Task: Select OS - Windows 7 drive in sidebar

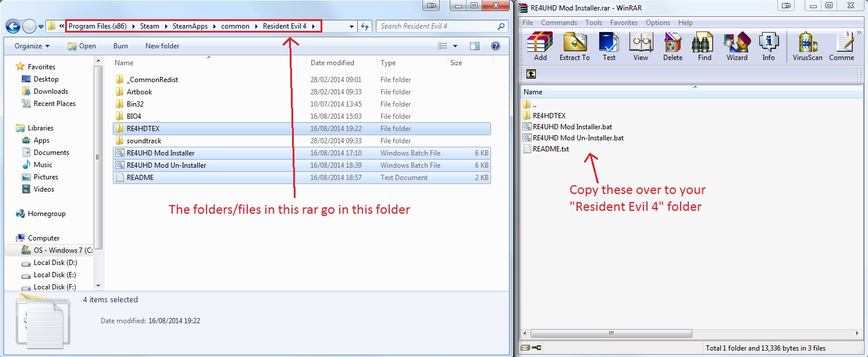Action: [x=56, y=250]
